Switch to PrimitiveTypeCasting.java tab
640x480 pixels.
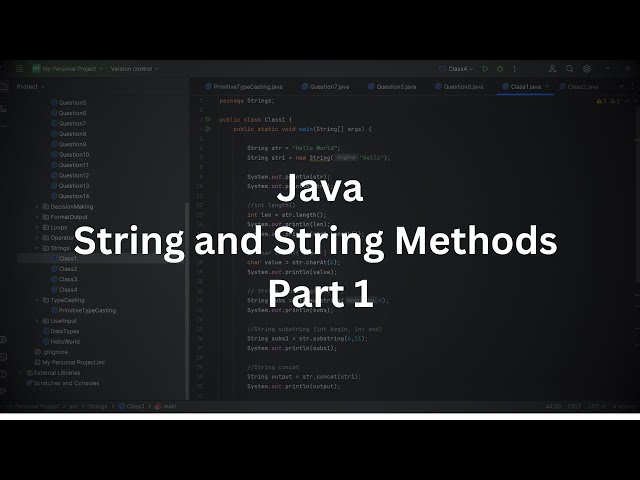(x=244, y=87)
